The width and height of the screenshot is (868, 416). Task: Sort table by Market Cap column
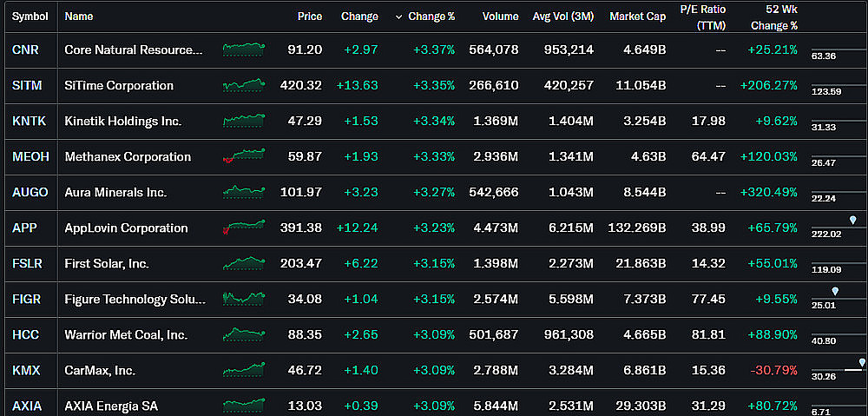pyautogui.click(x=638, y=17)
